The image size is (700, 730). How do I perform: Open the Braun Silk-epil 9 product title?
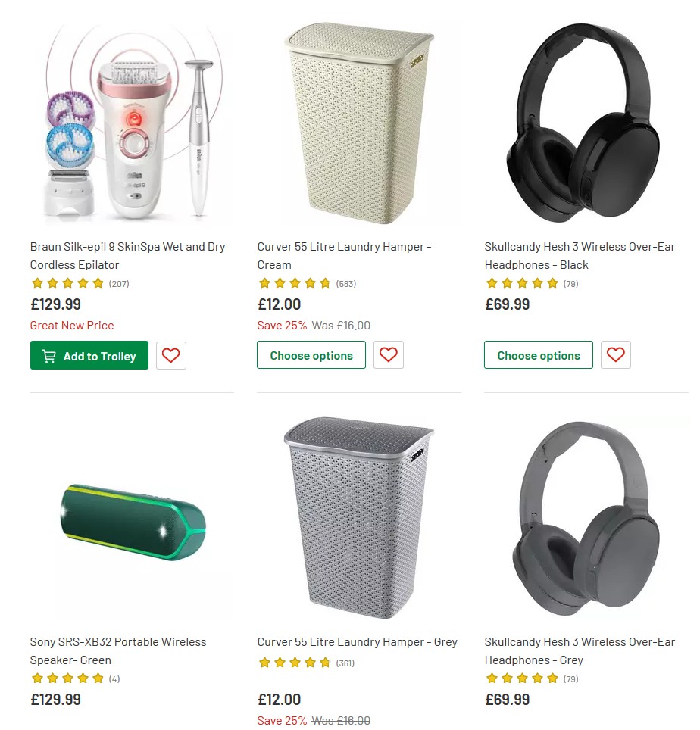pyautogui.click(x=127, y=255)
